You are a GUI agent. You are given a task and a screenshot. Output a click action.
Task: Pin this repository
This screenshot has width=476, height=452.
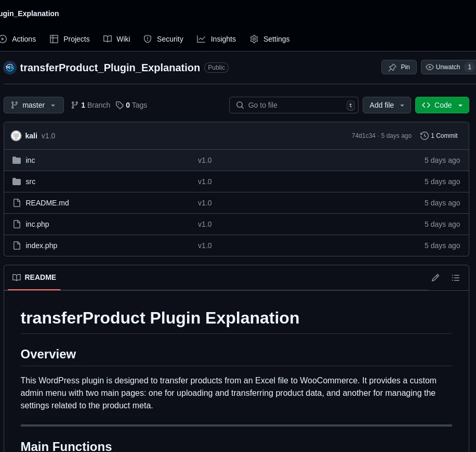coord(399,67)
